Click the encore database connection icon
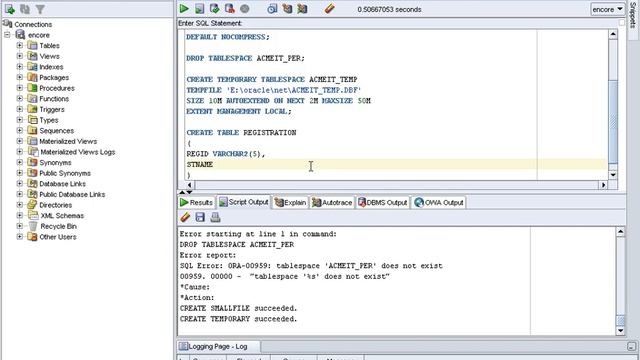This screenshot has height=360, width=640. 20,35
